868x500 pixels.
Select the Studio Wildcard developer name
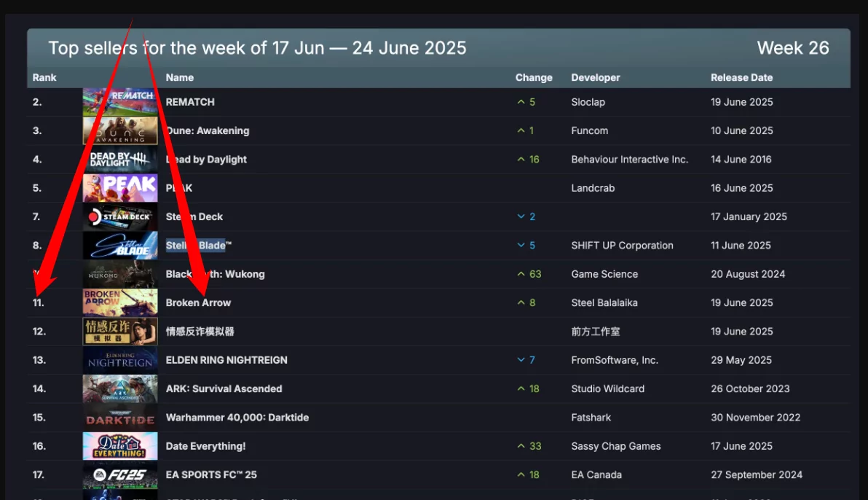pyautogui.click(x=608, y=389)
